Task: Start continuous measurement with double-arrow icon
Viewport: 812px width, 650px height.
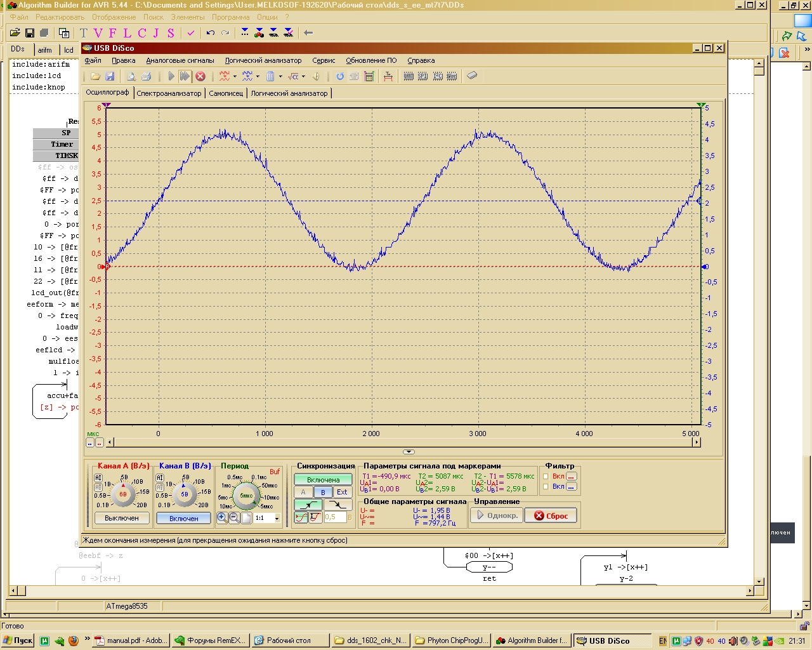Action: (x=185, y=76)
